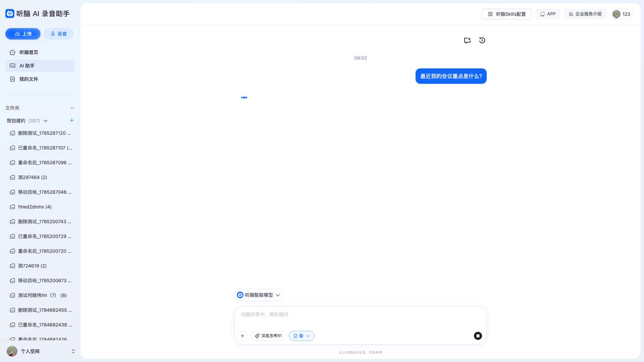Click the APP download button

coord(548,14)
